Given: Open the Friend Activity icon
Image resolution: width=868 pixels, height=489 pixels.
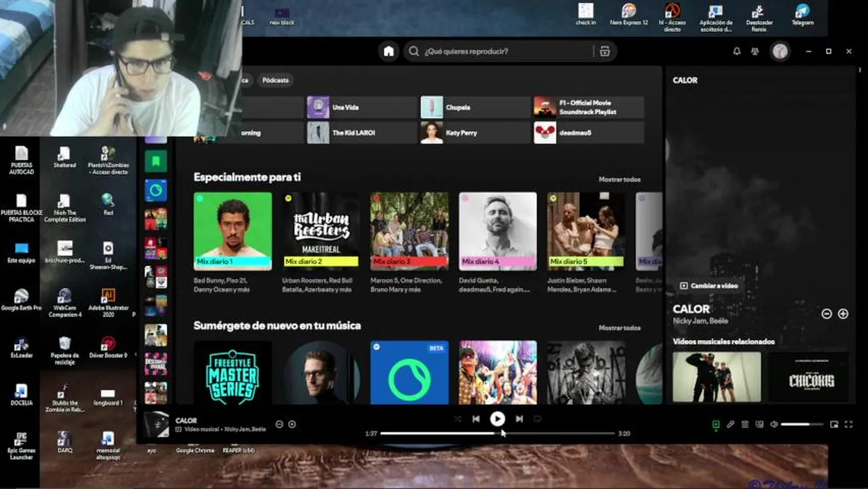Looking at the screenshot, I should click(755, 52).
